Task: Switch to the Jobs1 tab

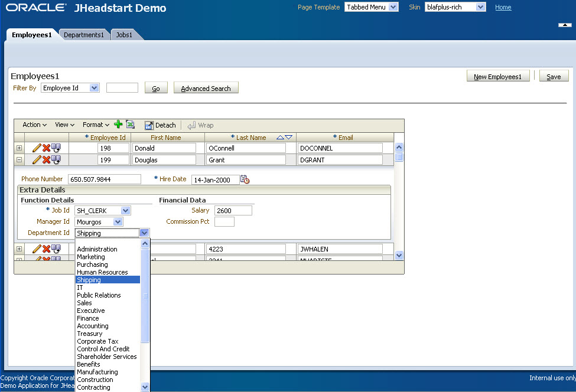Action: 124,35
